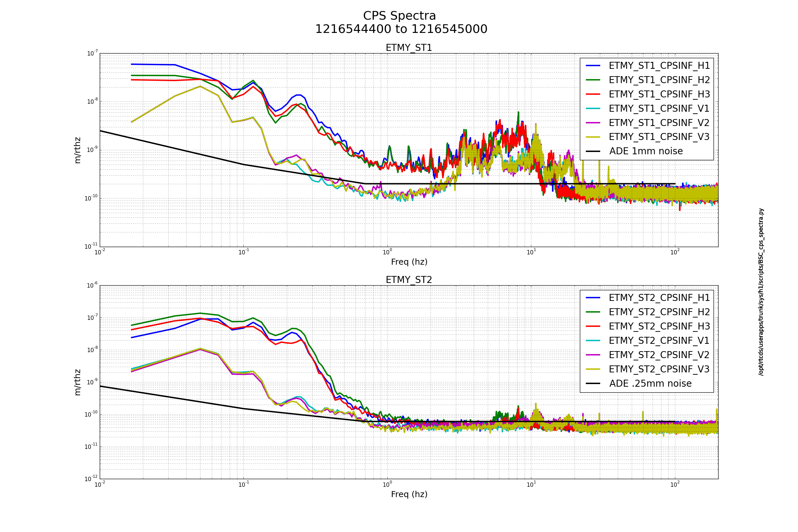Click the "Freq (hz)" label under the ETMY_ST1 plot
The width and height of the screenshot is (798, 532).
(409, 262)
